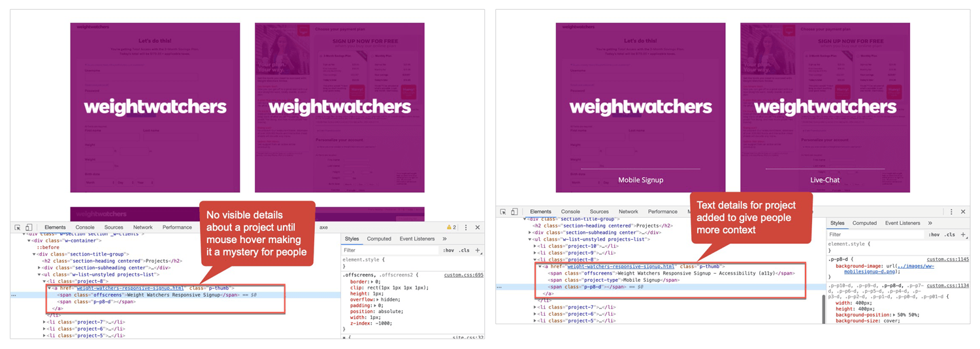This screenshot has width=980, height=349.
Task: Expand the background-position value in right screenshot styles
Action: click(x=895, y=315)
